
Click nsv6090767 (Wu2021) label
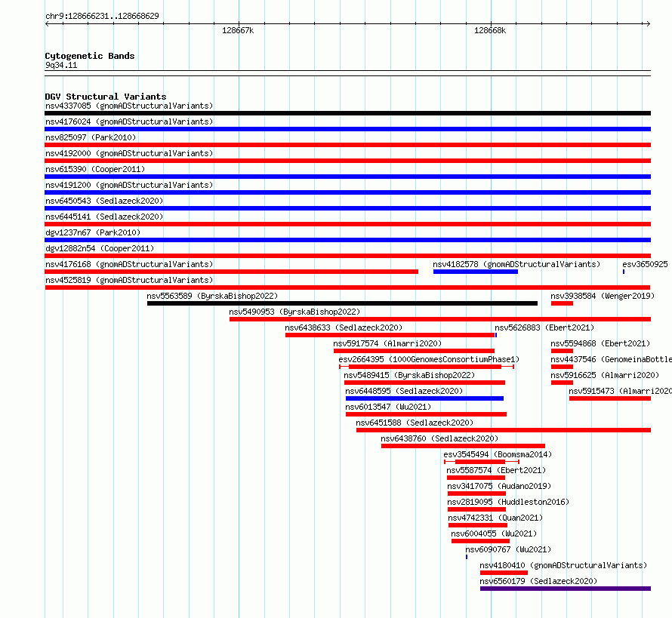click(508, 549)
